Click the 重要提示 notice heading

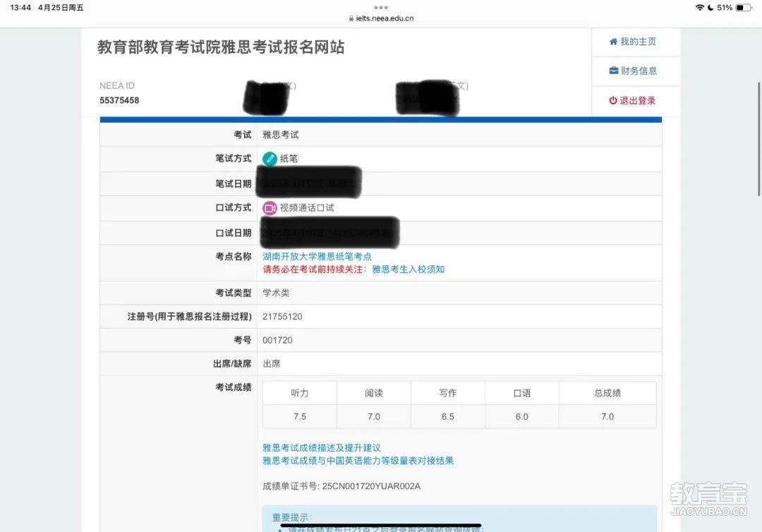point(292,517)
